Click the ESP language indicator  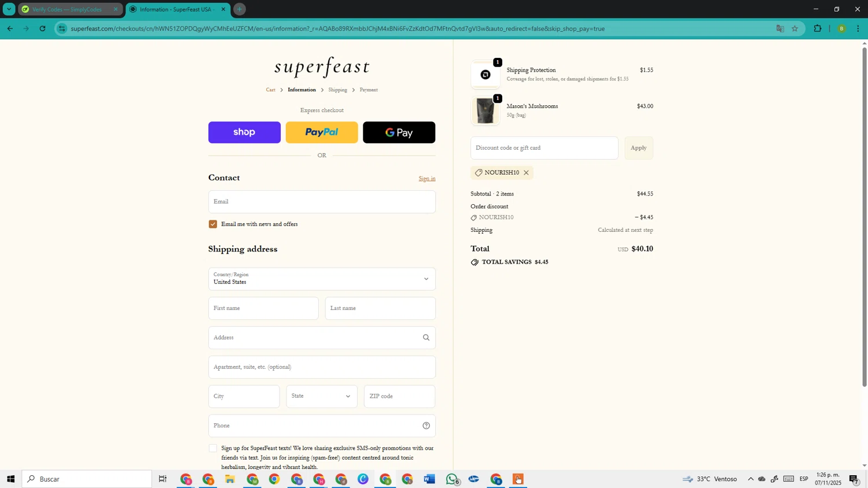click(x=804, y=479)
